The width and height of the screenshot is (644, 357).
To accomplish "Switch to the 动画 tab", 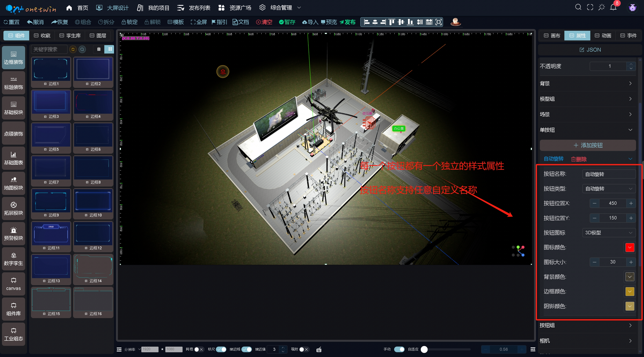I will (603, 35).
